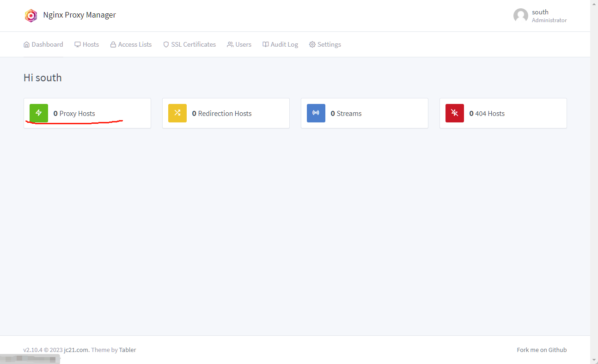
Task: Switch to the Users tab
Action: [x=239, y=45]
